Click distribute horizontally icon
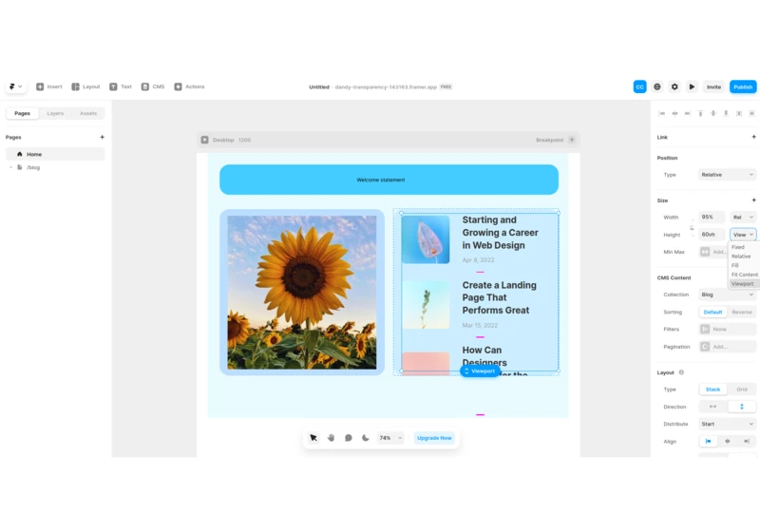This screenshot has width=760, height=532. [739, 113]
